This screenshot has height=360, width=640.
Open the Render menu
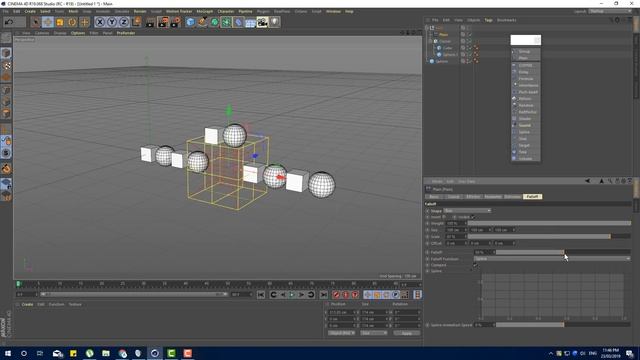coord(140,11)
